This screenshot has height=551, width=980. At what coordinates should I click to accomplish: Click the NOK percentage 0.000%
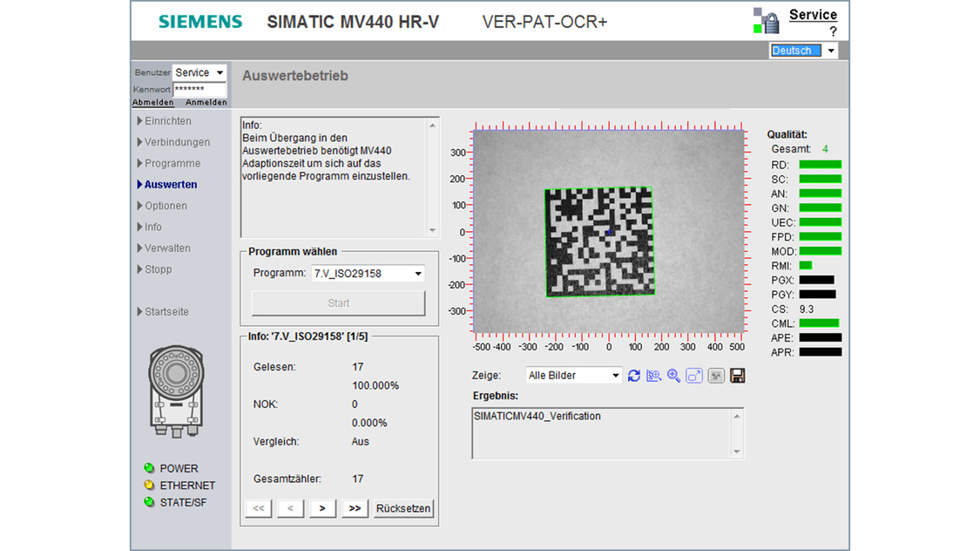[x=369, y=423]
